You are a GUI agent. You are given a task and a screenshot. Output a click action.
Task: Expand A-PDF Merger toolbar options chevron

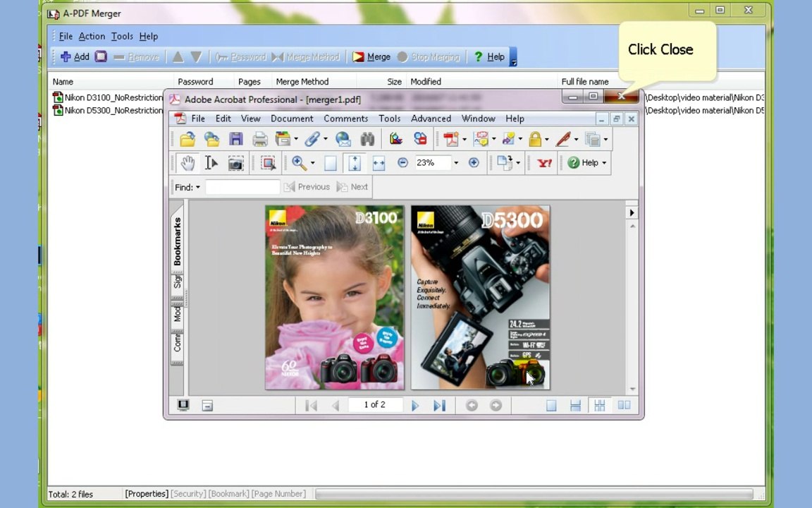[513, 57]
